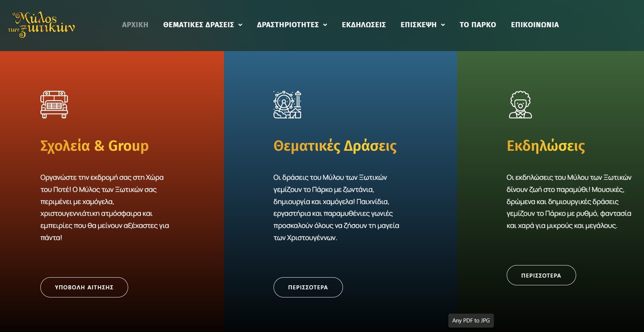
Task: Open the ΕΠΙΚΟΙΝΩΝΙΑ contact page
Action: (535, 25)
